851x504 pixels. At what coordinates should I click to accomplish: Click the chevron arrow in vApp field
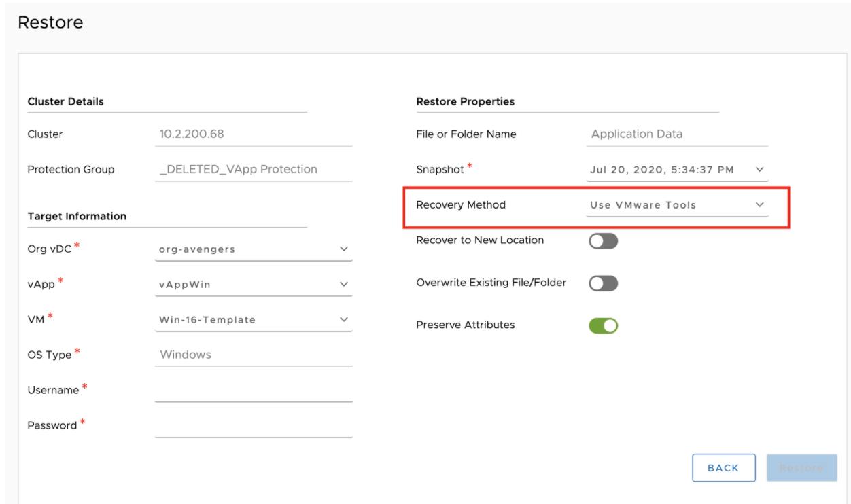click(343, 285)
